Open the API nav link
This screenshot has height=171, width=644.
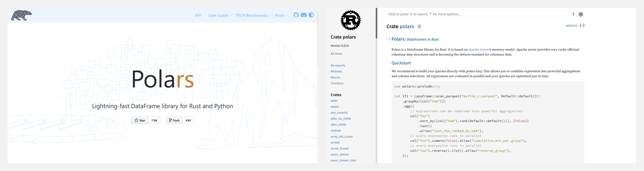pyautogui.click(x=198, y=16)
